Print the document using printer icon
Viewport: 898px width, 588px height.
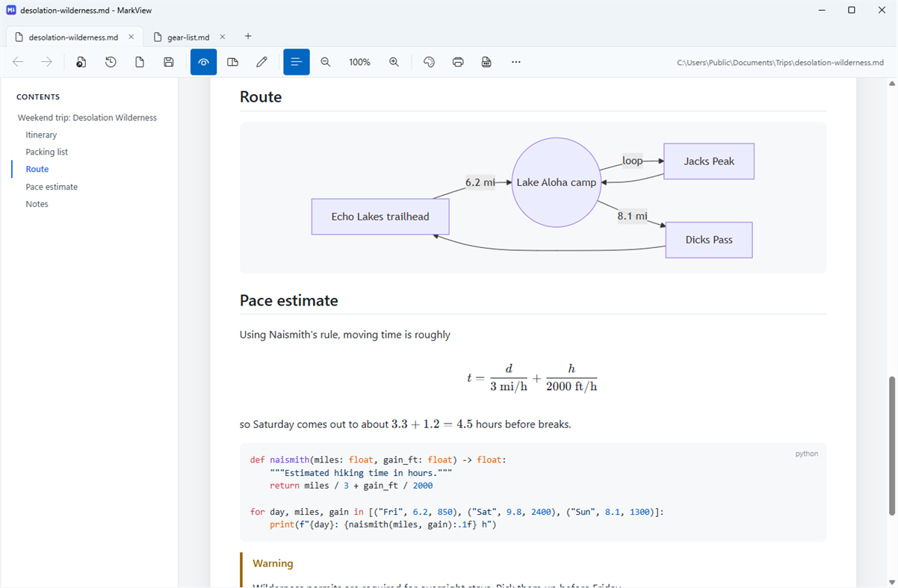point(458,62)
